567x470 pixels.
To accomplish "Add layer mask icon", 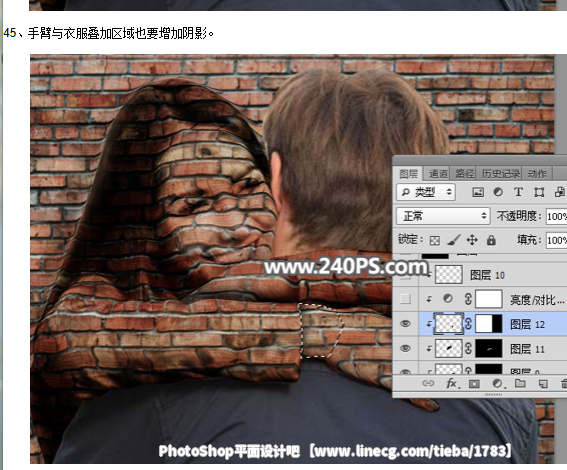I will (474, 384).
